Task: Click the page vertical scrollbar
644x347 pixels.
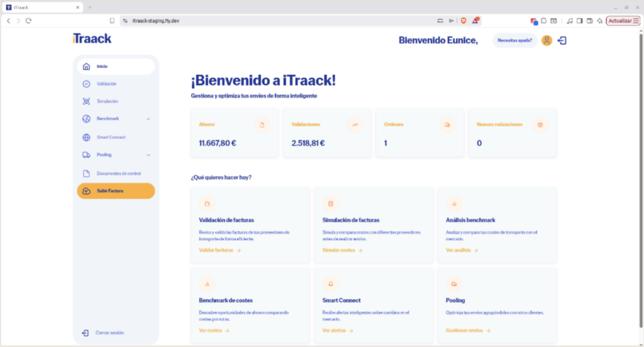Action: point(641,180)
